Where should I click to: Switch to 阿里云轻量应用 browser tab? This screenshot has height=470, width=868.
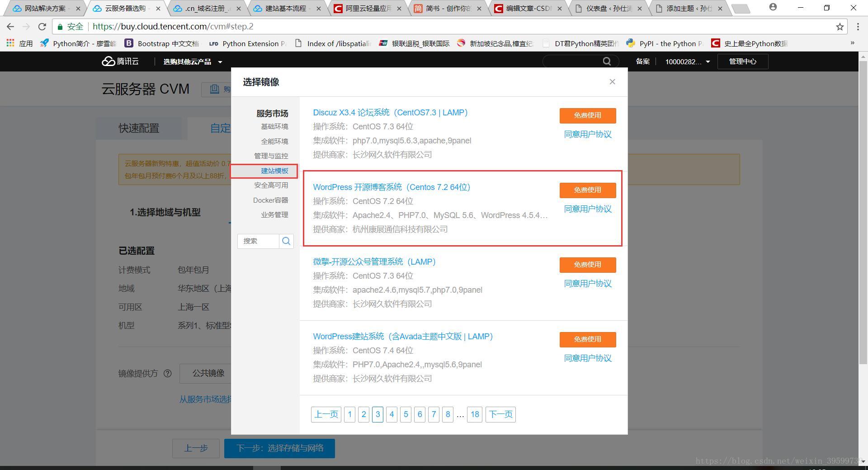[368, 9]
